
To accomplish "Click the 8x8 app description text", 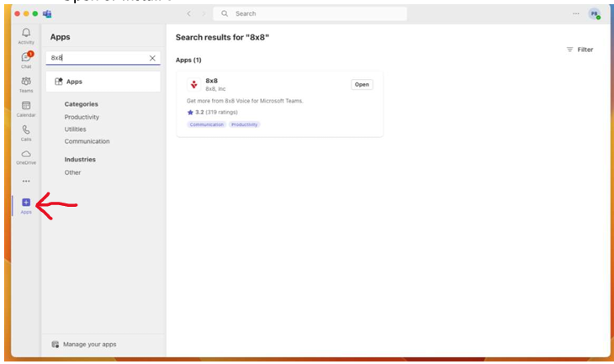I will pyautogui.click(x=245, y=101).
